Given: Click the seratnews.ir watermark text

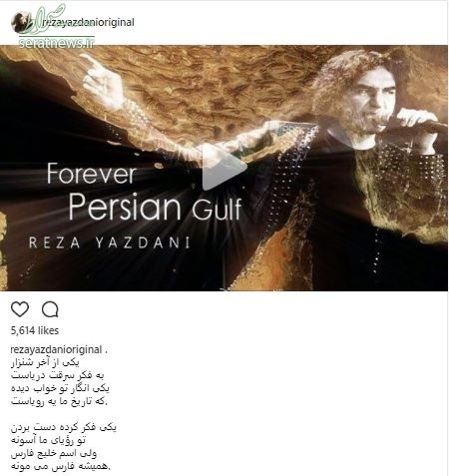Looking at the screenshot, I should [x=57, y=43].
